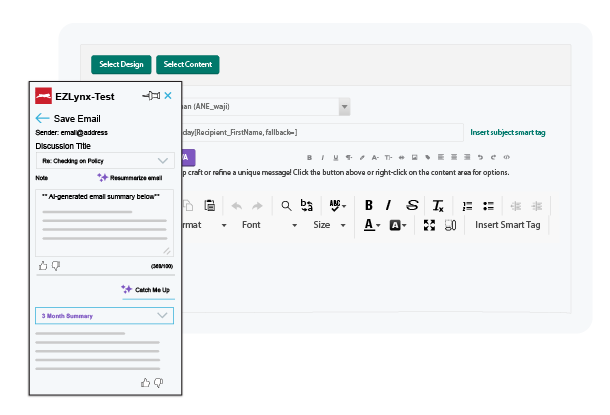Click the small align center icon
Viewport: 610px width, 415px height.
pos(454,157)
